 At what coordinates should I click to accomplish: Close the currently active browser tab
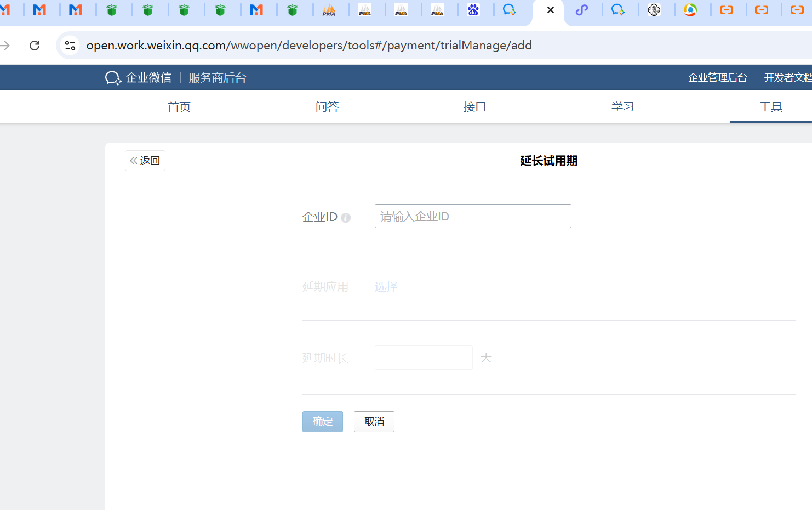click(551, 10)
